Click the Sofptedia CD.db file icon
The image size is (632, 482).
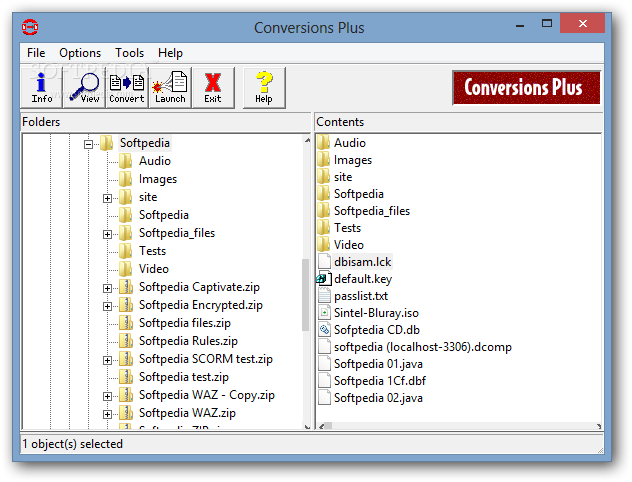coord(324,330)
